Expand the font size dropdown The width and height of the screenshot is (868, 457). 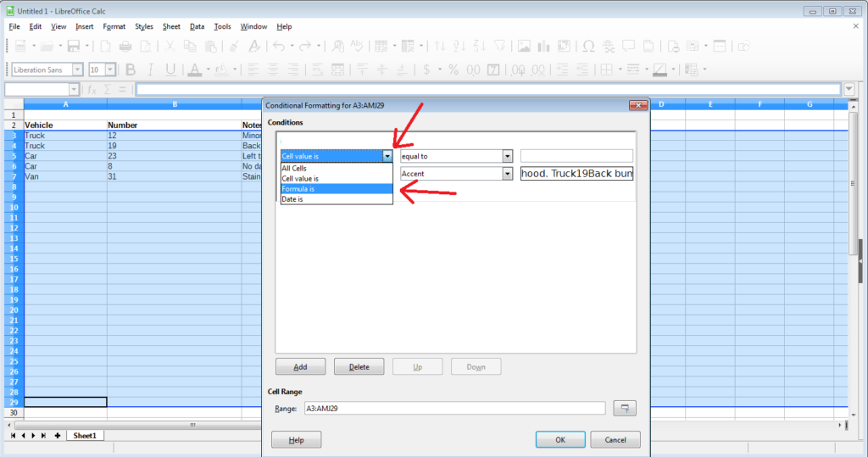click(111, 70)
